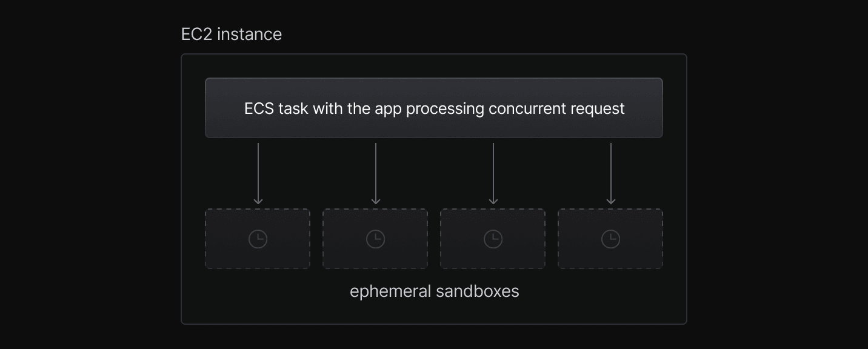Screen dimensions: 868x349
Task: Click the arrow pointing to the second sandbox
Action: click(376, 174)
